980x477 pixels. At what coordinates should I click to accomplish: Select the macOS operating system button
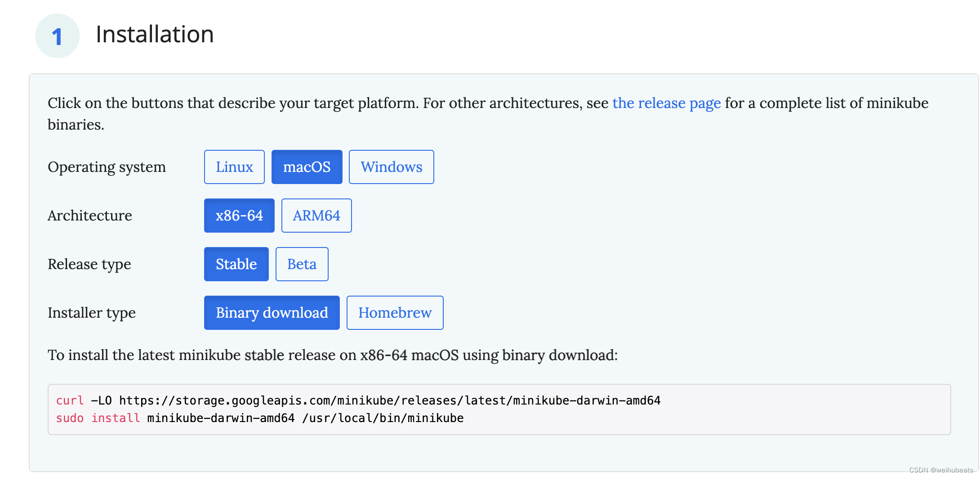(x=307, y=167)
